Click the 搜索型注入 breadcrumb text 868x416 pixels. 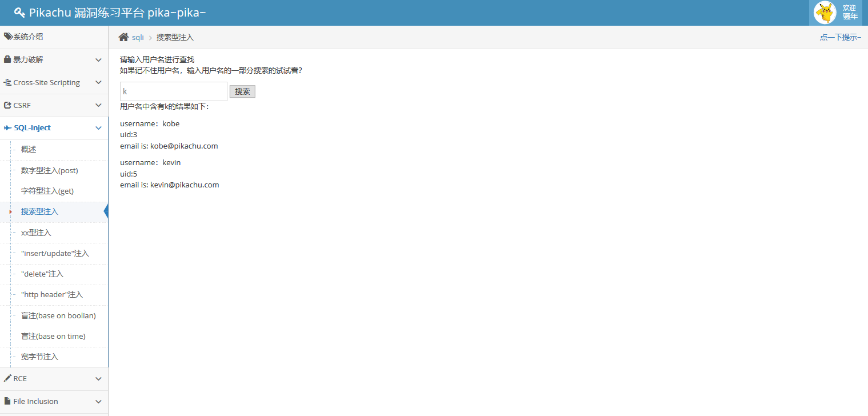click(x=175, y=37)
